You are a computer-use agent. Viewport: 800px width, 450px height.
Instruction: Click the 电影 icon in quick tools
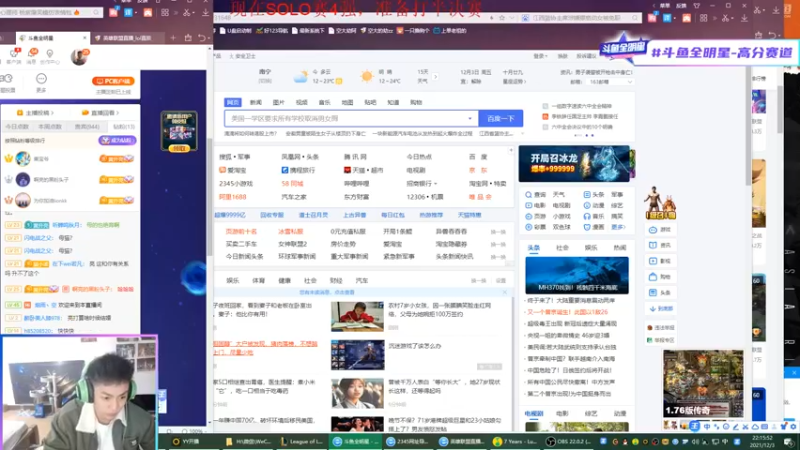pos(529,205)
